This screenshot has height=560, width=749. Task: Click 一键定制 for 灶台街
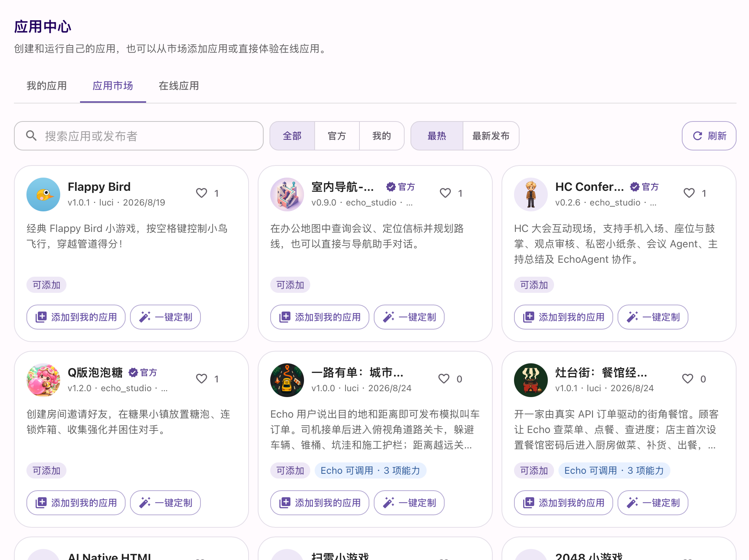[653, 503]
